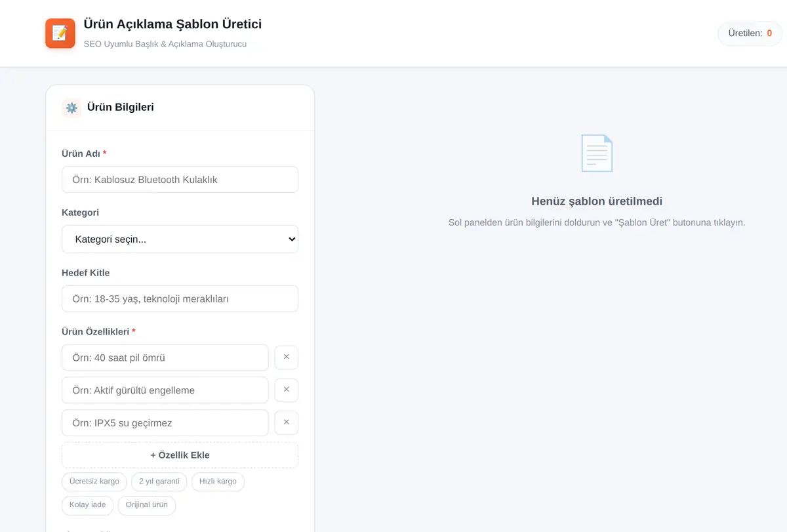Image resolution: width=787 pixels, height=532 pixels.
Task: Add the 'Ücretsiz kargo' quick tag
Action: click(x=94, y=481)
